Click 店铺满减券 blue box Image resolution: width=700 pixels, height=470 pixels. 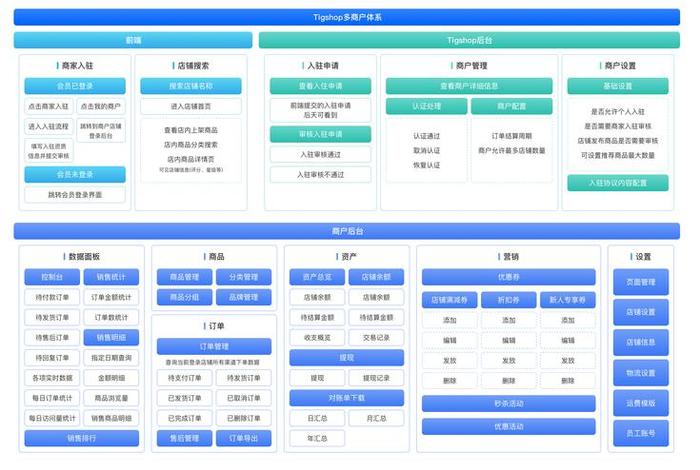(450, 300)
